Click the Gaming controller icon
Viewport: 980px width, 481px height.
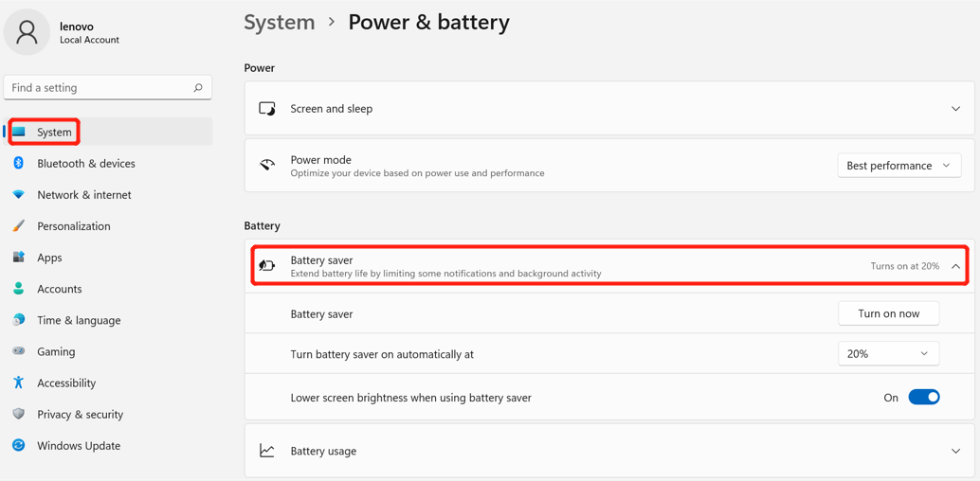[x=19, y=351]
